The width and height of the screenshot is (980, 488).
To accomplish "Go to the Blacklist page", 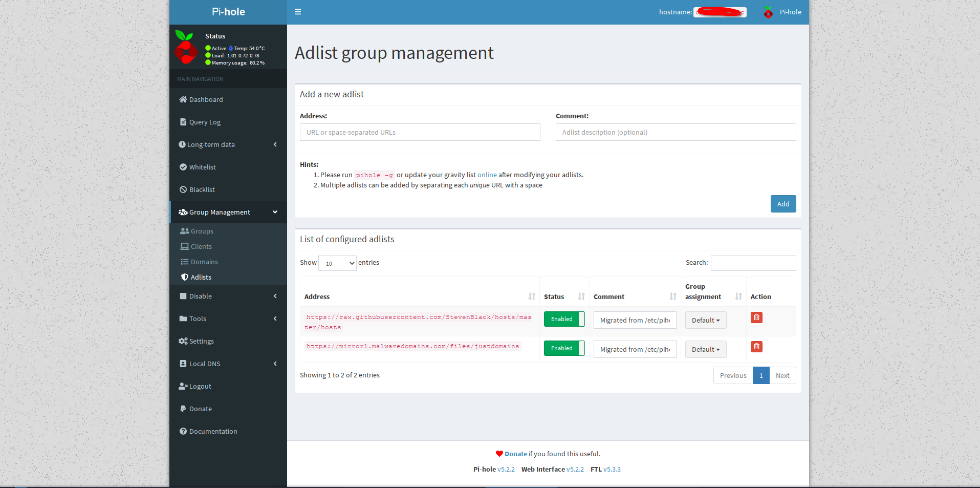I will click(x=228, y=189).
